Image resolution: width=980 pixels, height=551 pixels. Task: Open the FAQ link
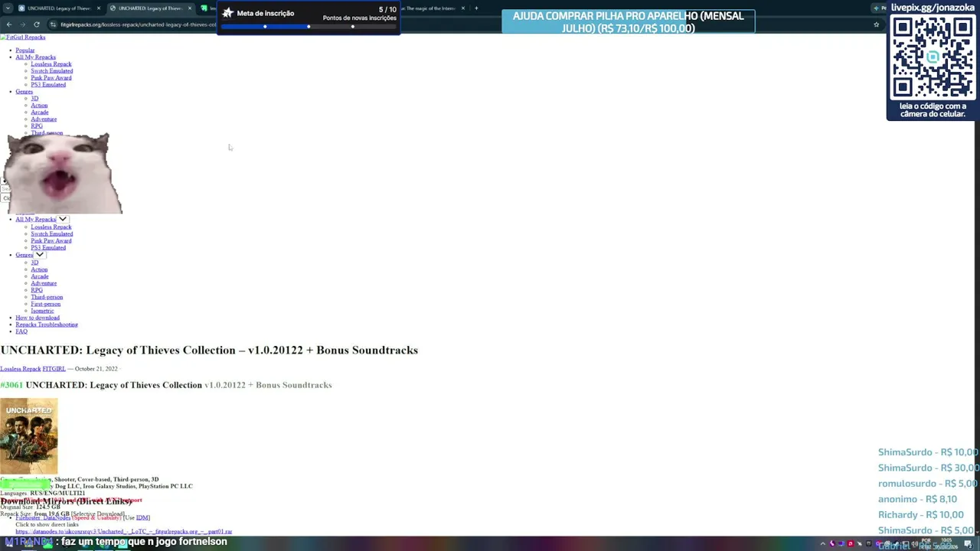pos(21,331)
